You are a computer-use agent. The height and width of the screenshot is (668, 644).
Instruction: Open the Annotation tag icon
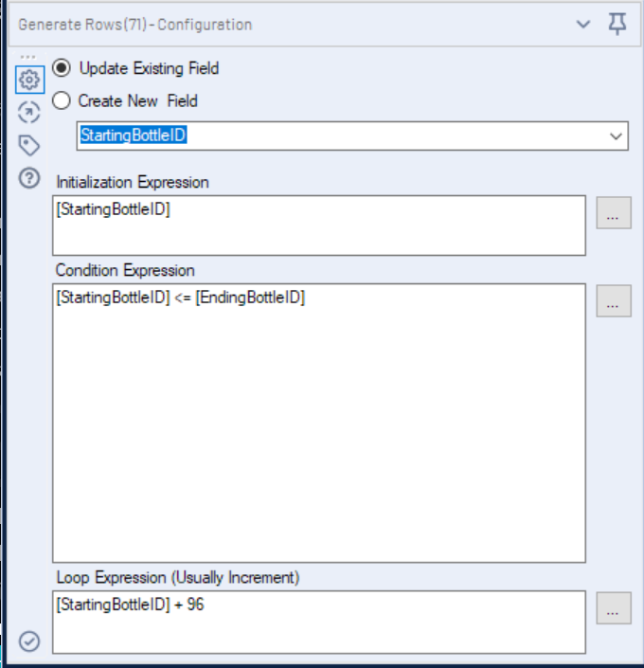(x=29, y=145)
